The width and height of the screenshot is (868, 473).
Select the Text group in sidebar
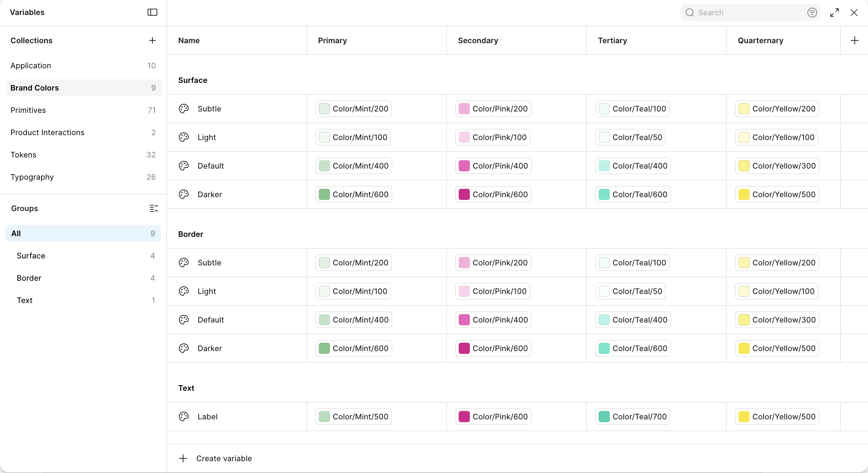coord(83,300)
